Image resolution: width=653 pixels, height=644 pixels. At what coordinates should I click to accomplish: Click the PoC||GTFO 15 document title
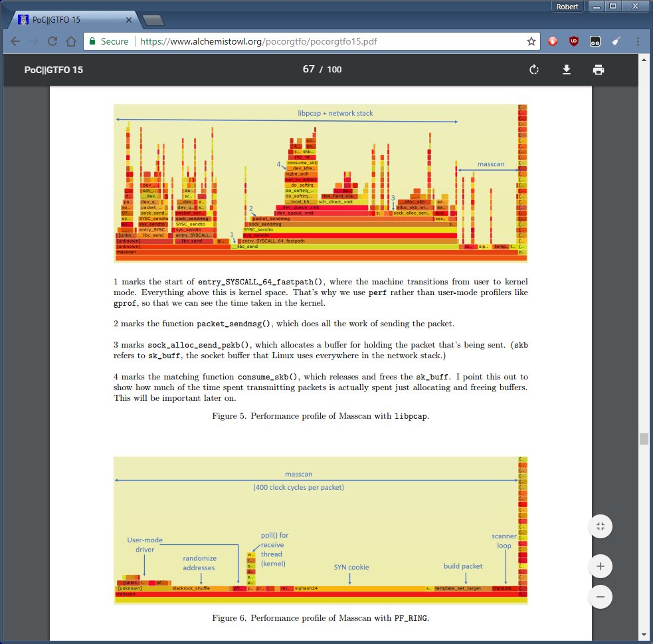click(53, 70)
